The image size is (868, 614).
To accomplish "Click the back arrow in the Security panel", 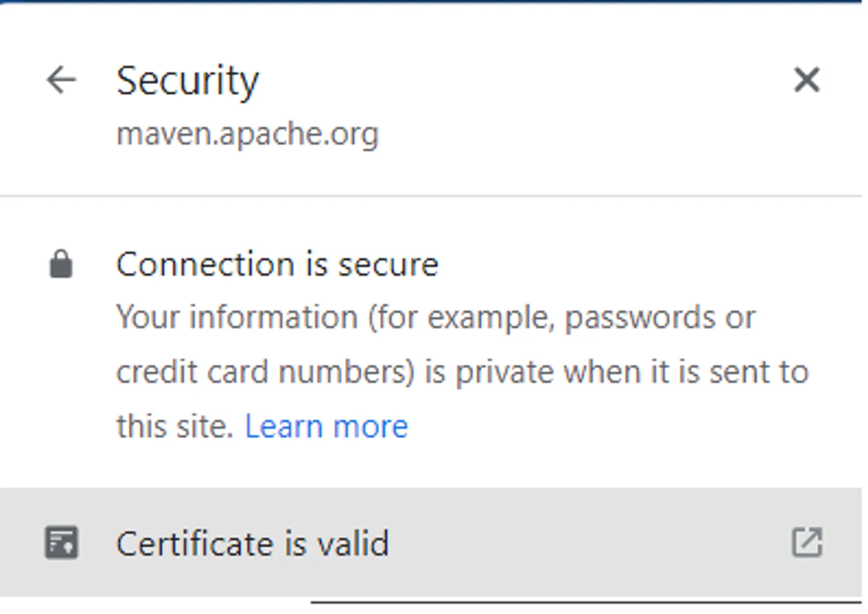I will [x=61, y=80].
